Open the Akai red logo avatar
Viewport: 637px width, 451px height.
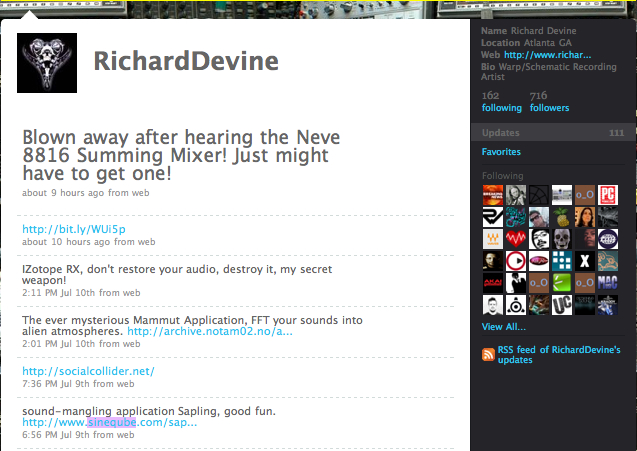coord(493,283)
